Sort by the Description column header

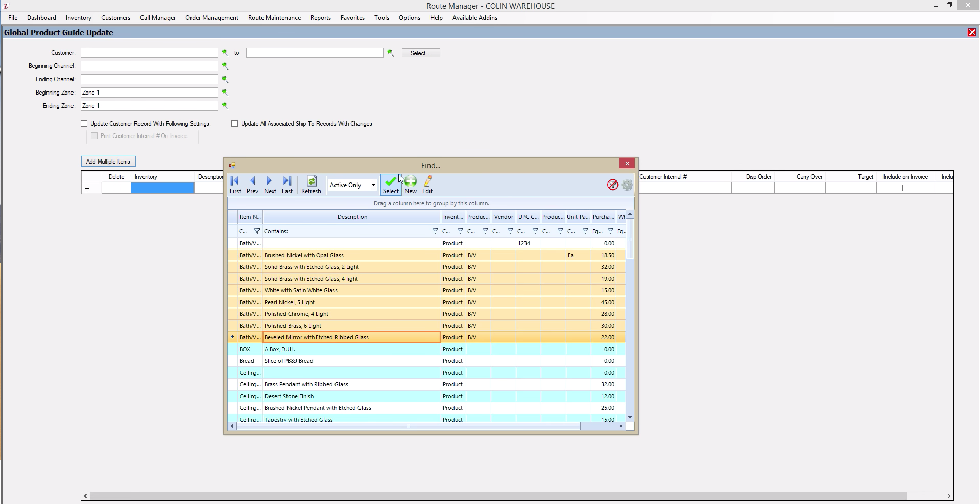click(352, 217)
